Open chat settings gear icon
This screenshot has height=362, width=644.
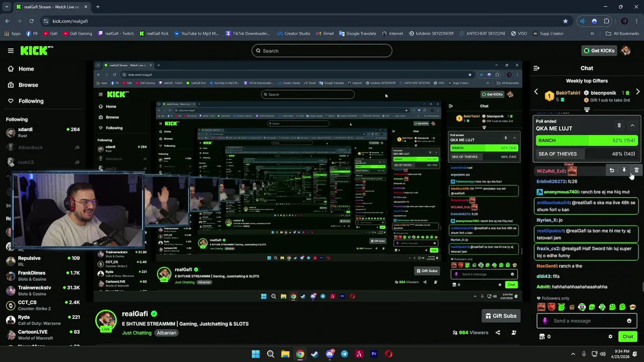point(610,336)
